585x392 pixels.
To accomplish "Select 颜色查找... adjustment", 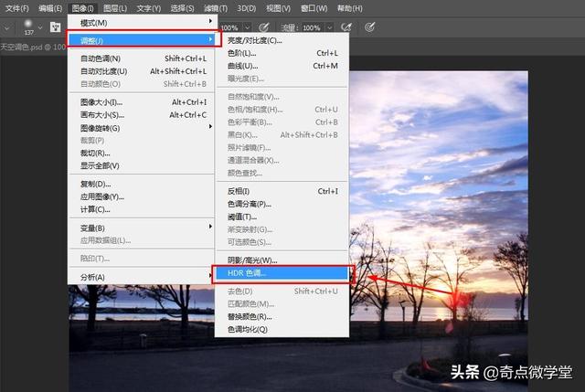I will [282, 173].
